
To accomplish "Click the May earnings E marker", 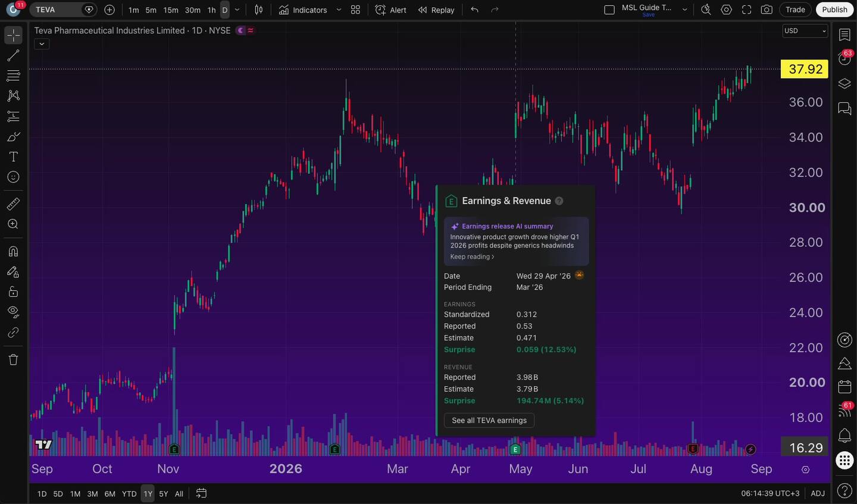I will pyautogui.click(x=515, y=449).
